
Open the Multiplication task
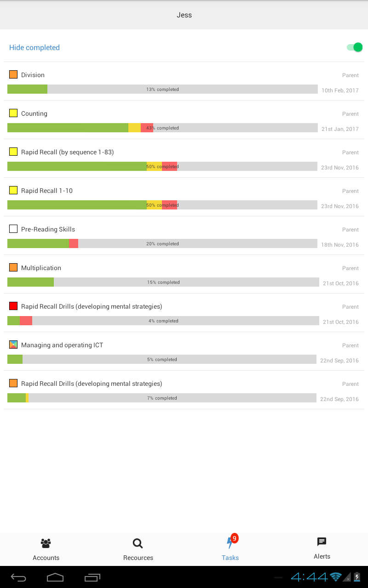click(x=41, y=268)
